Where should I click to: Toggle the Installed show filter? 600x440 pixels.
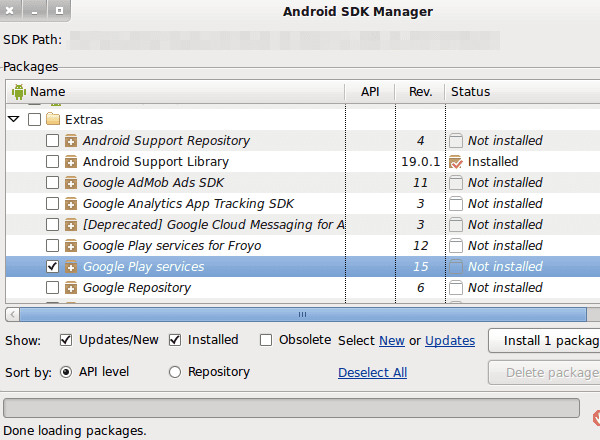175,340
